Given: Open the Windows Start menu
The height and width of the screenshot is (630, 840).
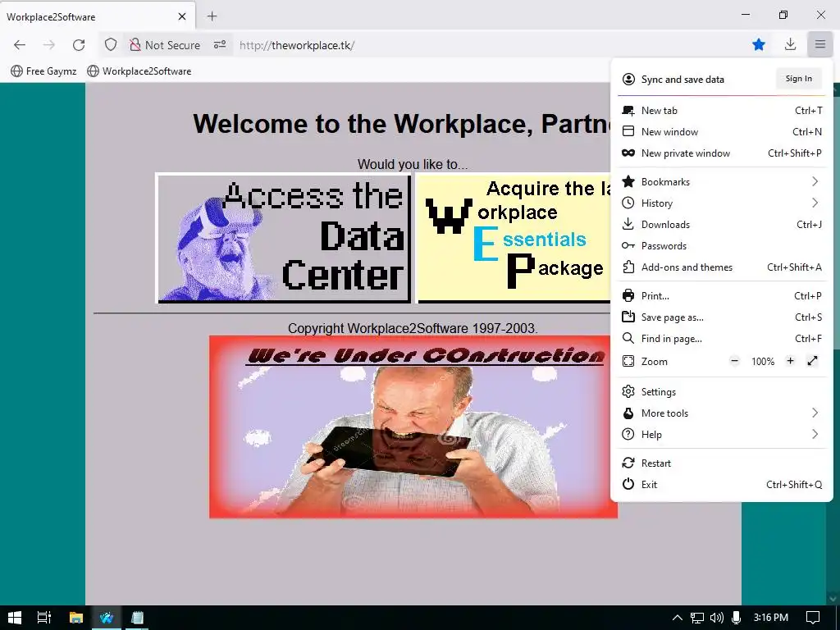Looking at the screenshot, I should pos(15,618).
